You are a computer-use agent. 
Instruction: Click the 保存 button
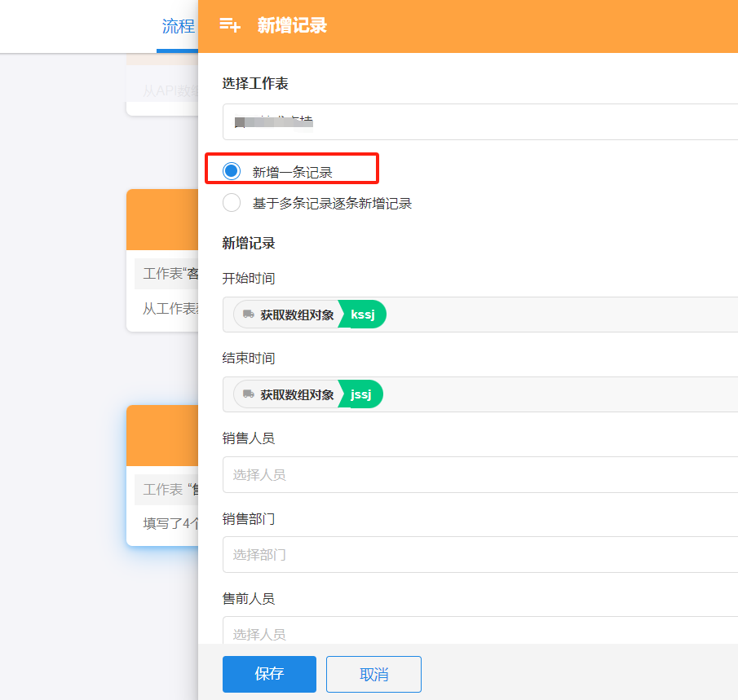(x=269, y=674)
